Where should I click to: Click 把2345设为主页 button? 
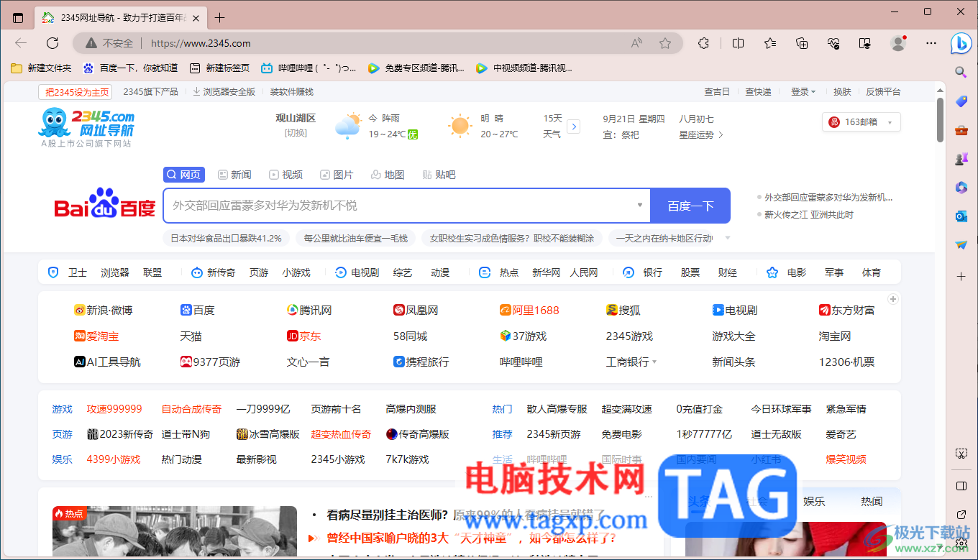76,92
